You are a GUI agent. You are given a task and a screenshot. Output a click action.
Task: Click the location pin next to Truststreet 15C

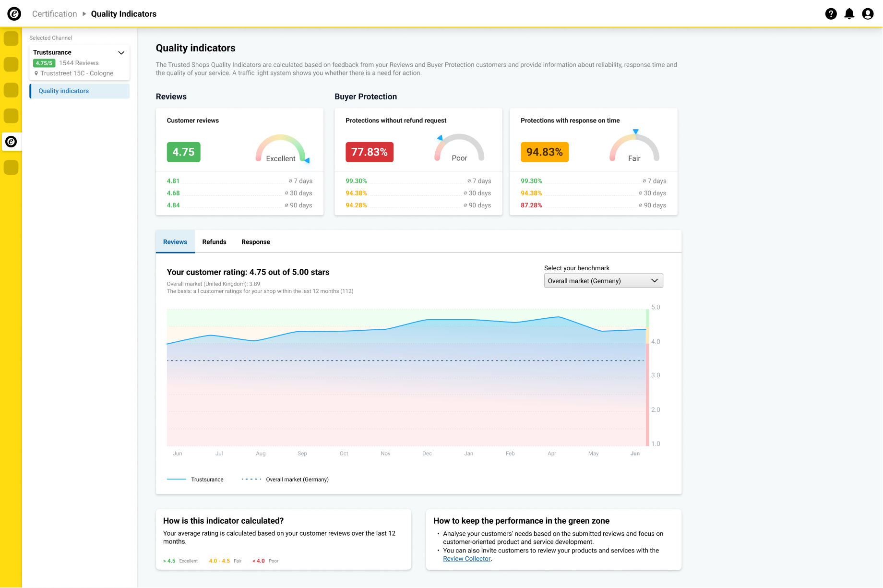tap(36, 73)
